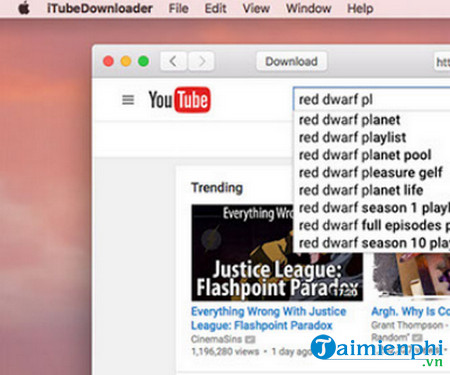Select suggestion 'red dwarf planet'
This screenshot has height=375, width=450.
372,120
